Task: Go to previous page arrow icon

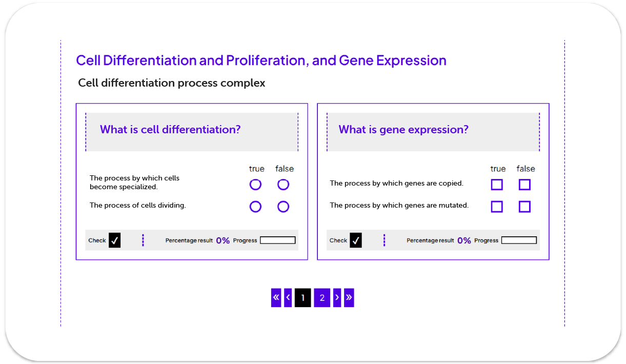Action: click(288, 297)
